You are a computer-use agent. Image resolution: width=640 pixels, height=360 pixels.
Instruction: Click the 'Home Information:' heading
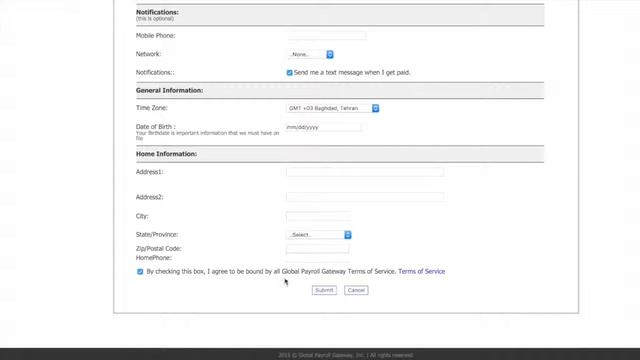[167, 154]
